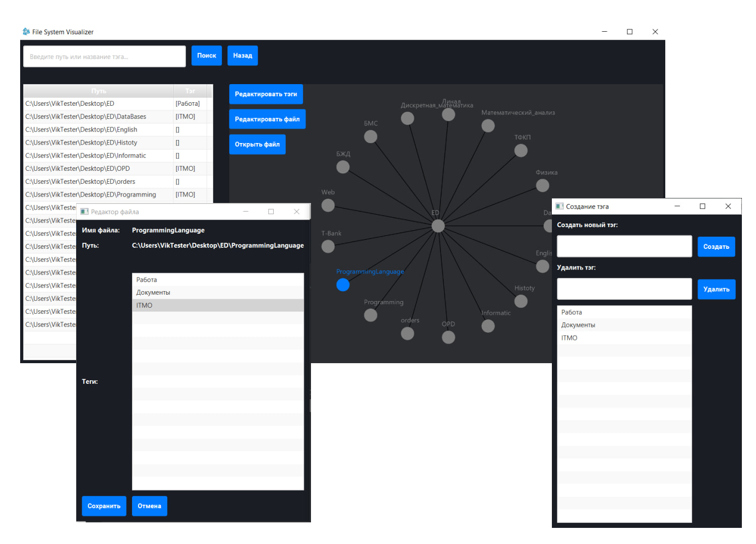Open Редактировать тэги
The height and width of the screenshot is (544, 756).
266,94
